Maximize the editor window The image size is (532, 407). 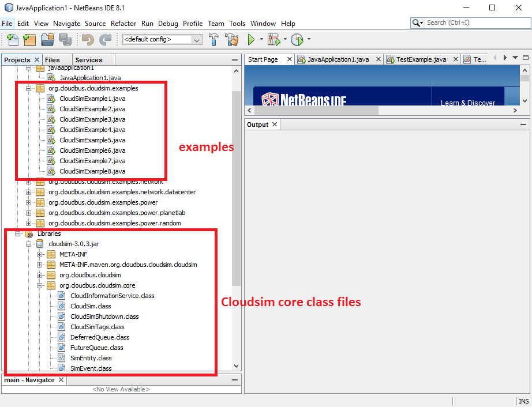click(526, 58)
